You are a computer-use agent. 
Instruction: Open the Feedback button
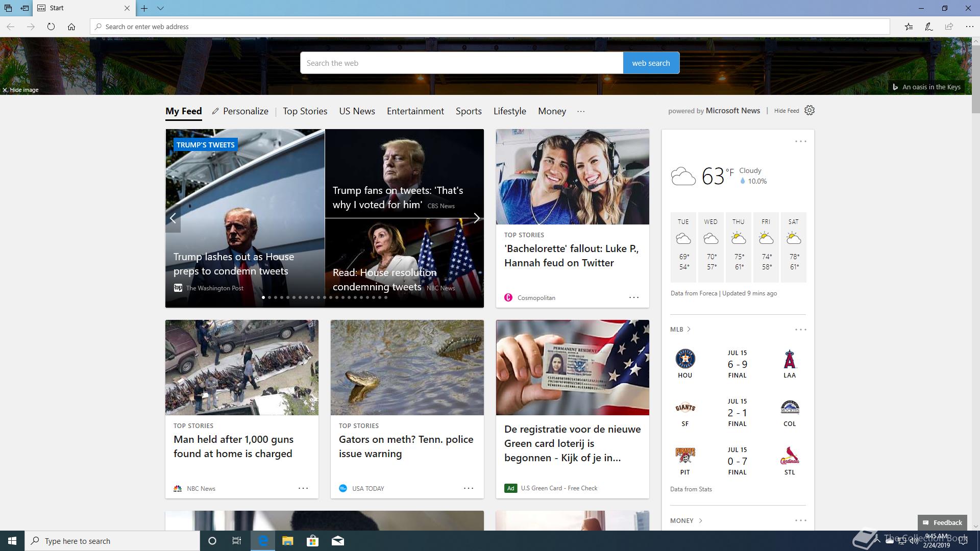tap(942, 522)
